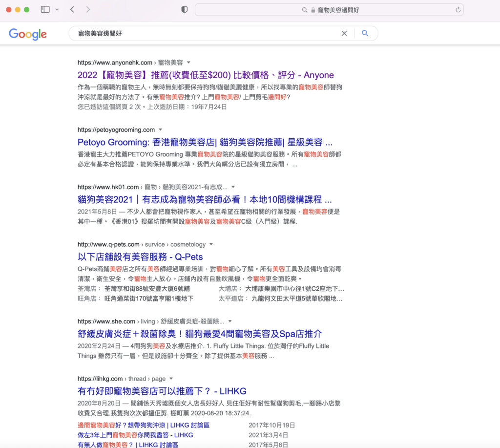The width and height of the screenshot is (500, 448).
Task: Open the privacy report shield icon
Action: [x=184, y=10]
